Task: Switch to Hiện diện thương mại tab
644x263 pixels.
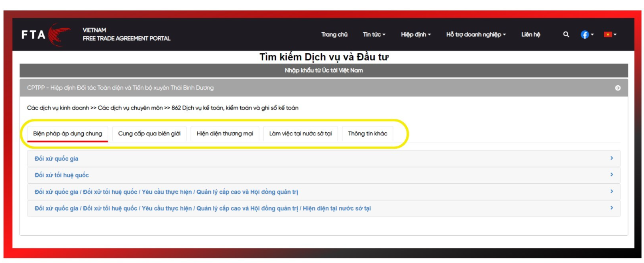Action: pos(225,133)
